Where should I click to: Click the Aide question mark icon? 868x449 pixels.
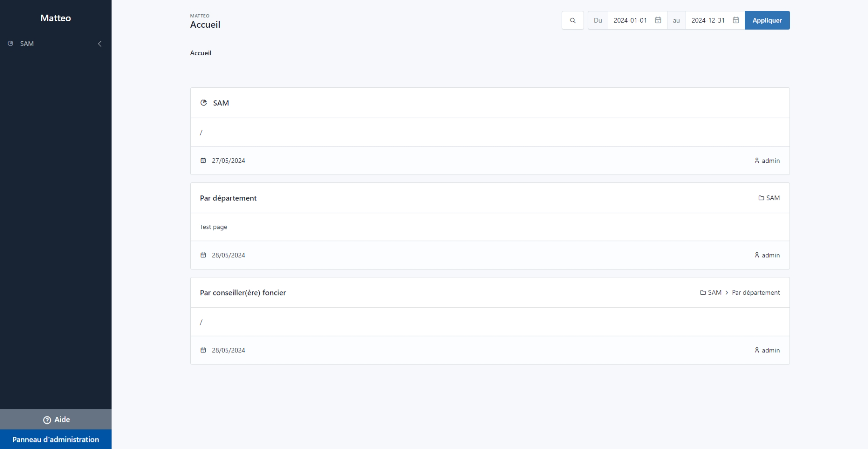point(47,420)
